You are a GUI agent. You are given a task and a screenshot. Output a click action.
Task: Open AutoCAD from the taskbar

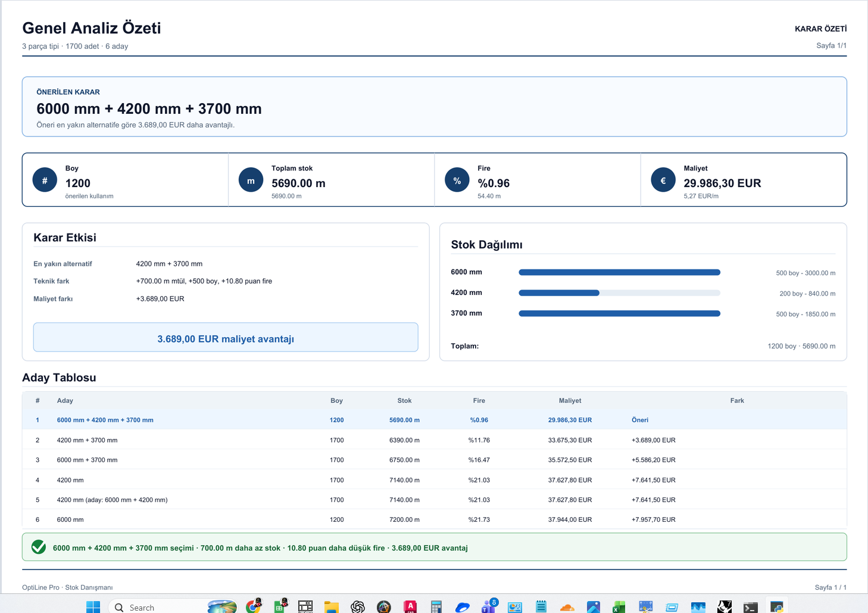click(410, 607)
